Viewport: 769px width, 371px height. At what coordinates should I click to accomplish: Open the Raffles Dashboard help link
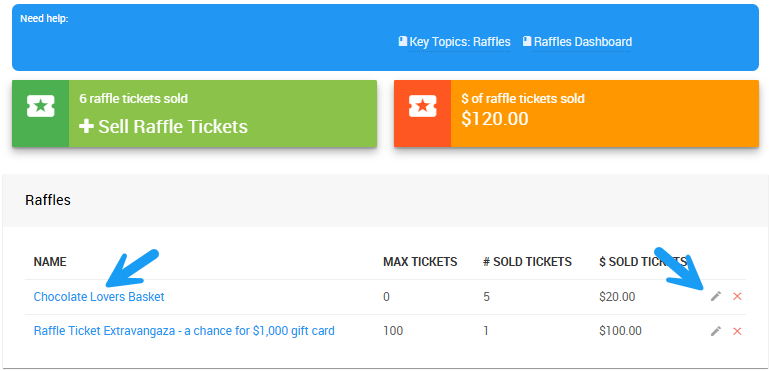[583, 42]
